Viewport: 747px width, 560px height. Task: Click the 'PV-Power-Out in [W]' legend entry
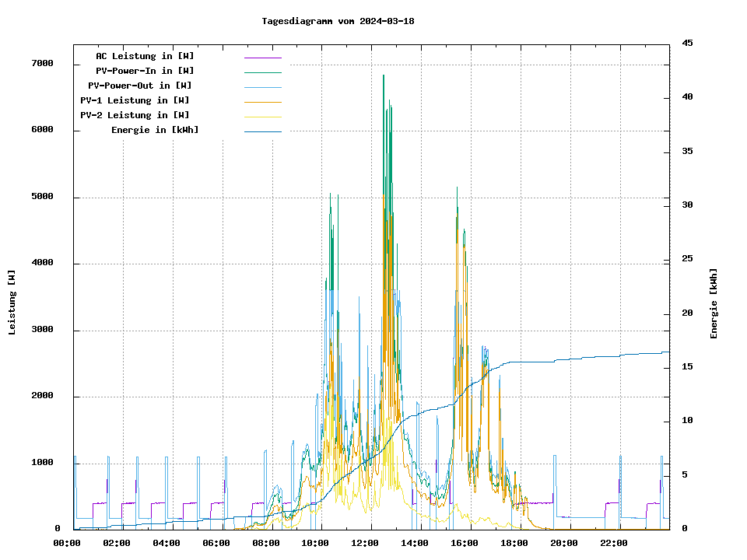pos(141,86)
